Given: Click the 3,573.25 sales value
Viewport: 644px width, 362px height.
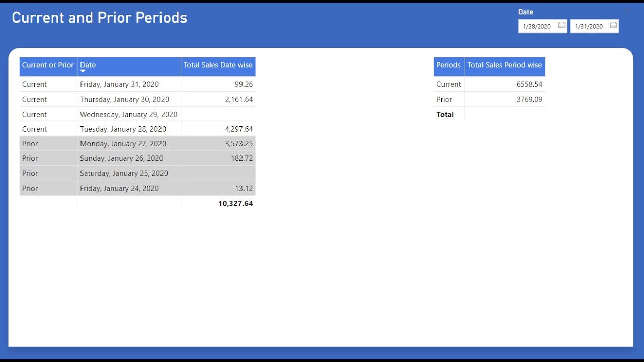Looking at the screenshot, I should pos(239,143).
